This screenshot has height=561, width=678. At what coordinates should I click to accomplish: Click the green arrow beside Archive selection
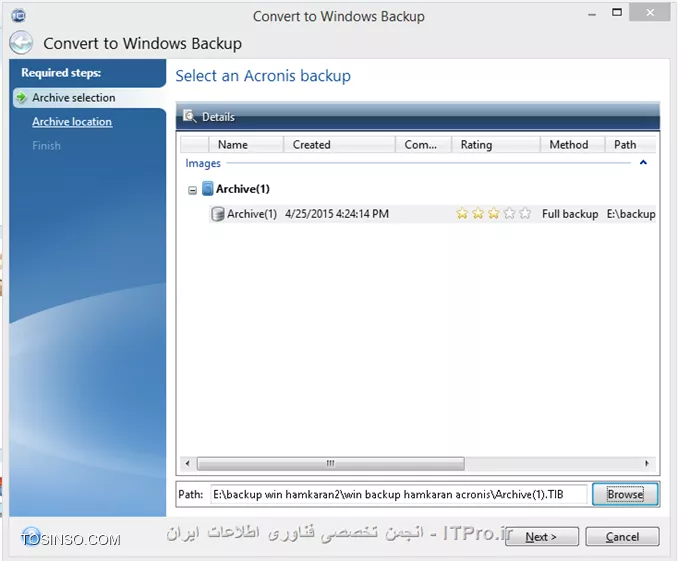tap(22, 97)
